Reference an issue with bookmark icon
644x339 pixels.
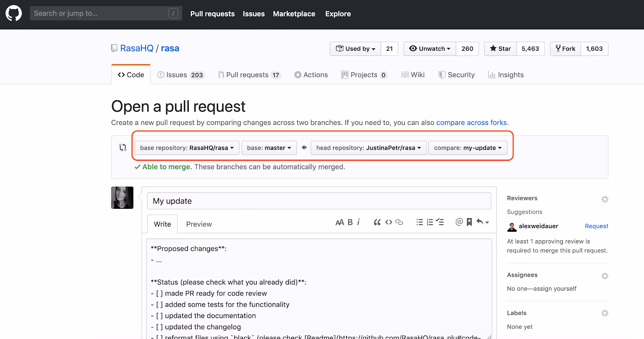[469, 222]
